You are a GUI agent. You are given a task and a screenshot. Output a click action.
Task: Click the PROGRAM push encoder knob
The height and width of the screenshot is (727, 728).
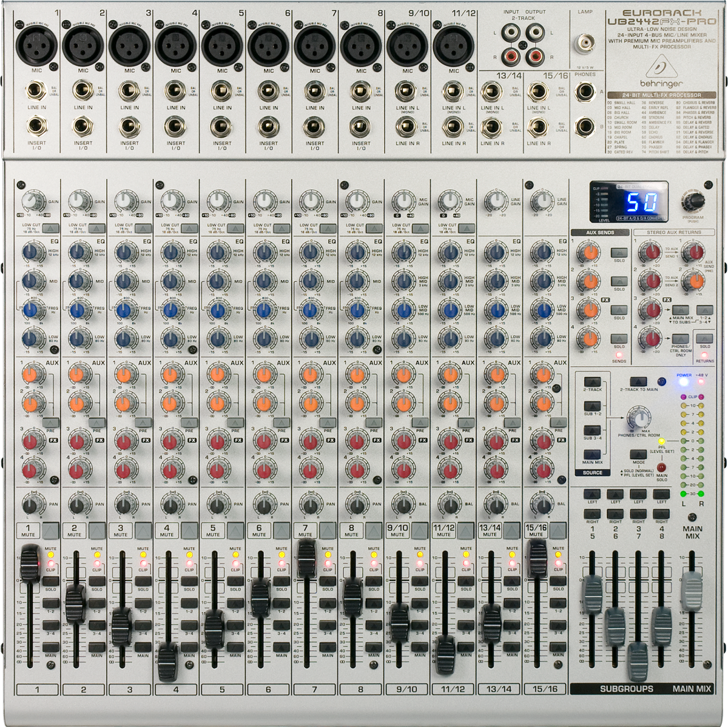click(x=693, y=201)
